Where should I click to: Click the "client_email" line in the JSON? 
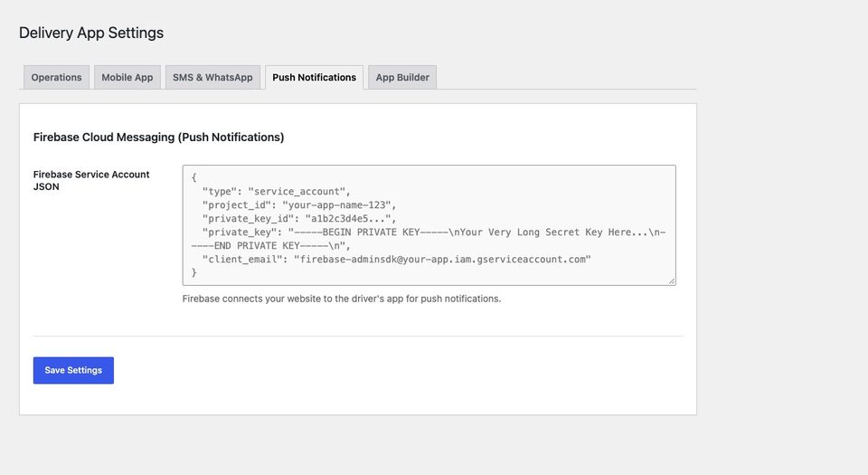tap(396, 259)
